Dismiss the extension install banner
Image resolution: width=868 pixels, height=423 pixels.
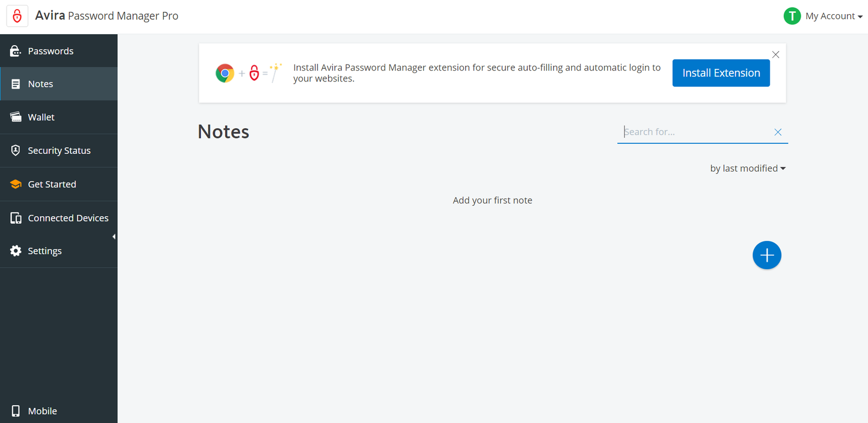tap(775, 55)
